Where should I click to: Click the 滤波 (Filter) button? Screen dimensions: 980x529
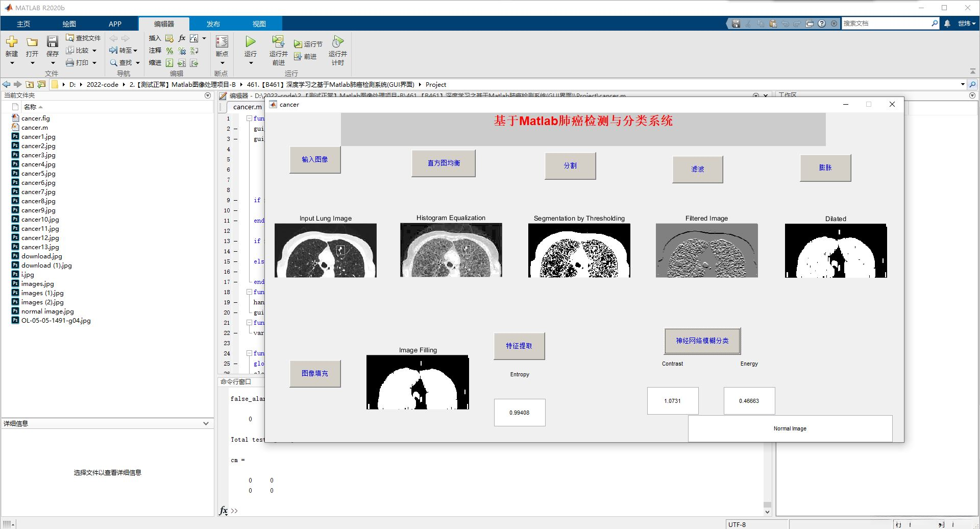(x=698, y=169)
